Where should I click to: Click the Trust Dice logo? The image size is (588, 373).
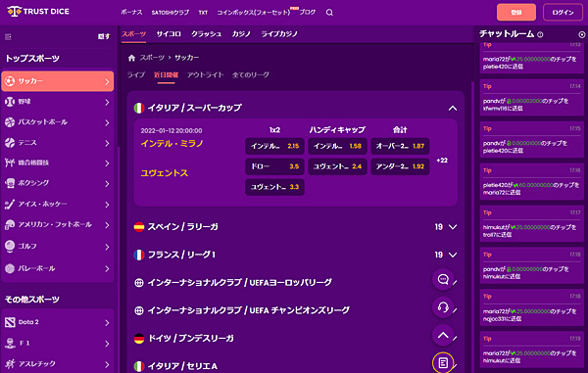pos(38,11)
